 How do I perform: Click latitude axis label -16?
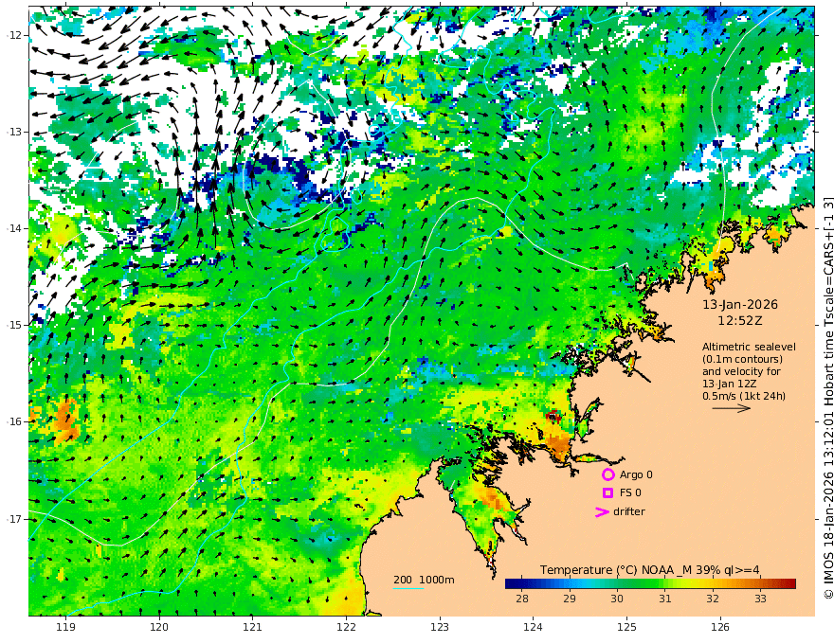pos(14,421)
